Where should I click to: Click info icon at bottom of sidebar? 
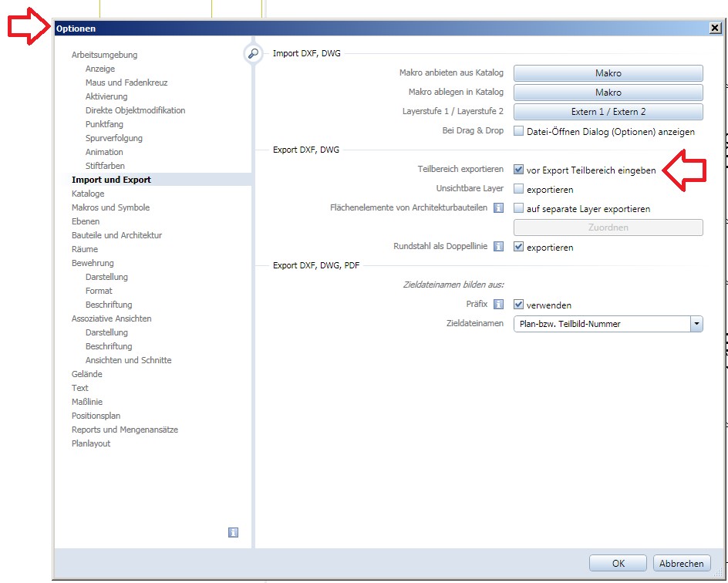[233, 532]
